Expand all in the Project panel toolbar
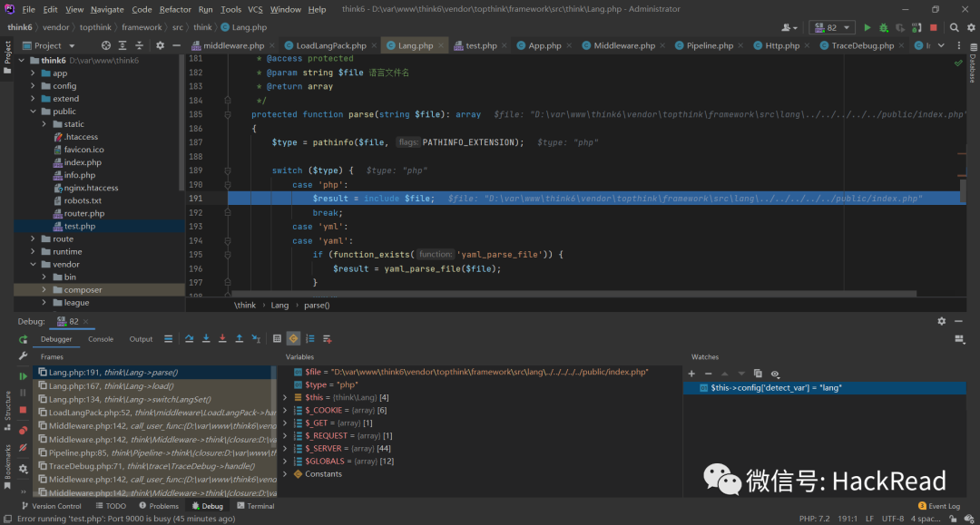Image resolution: width=980 pixels, height=525 pixels. click(122, 45)
